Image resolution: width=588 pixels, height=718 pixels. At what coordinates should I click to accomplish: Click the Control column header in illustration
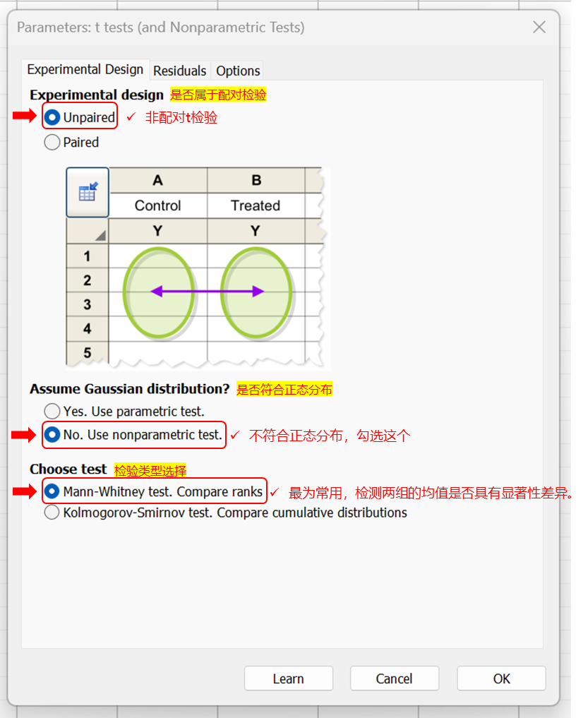[x=158, y=205]
